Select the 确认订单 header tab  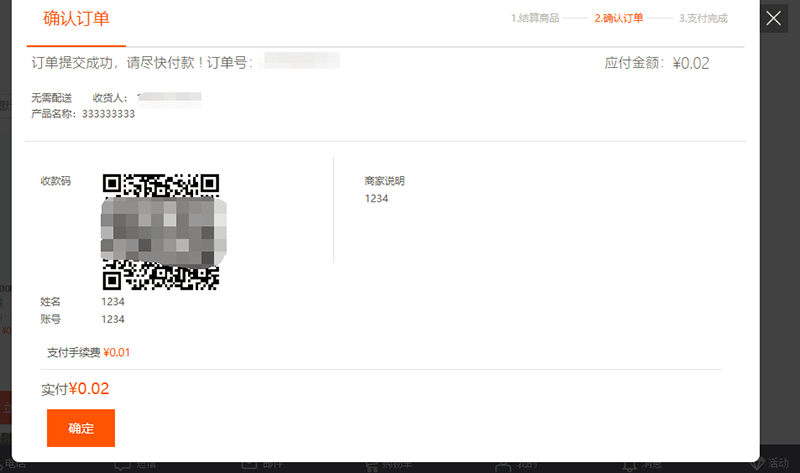coord(76,19)
